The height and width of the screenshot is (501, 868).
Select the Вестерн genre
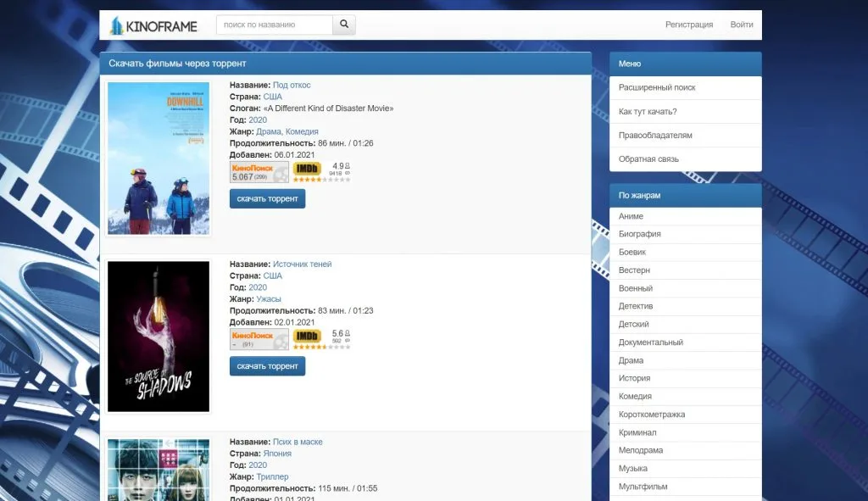click(685, 270)
